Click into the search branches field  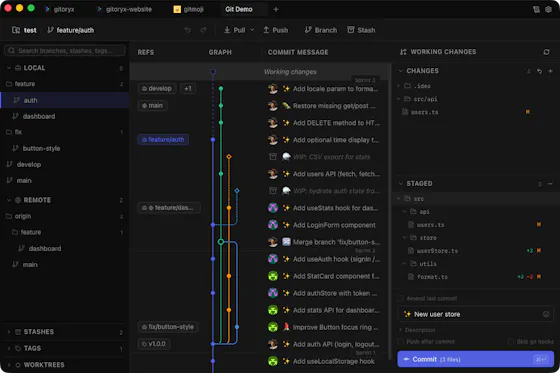(x=65, y=51)
